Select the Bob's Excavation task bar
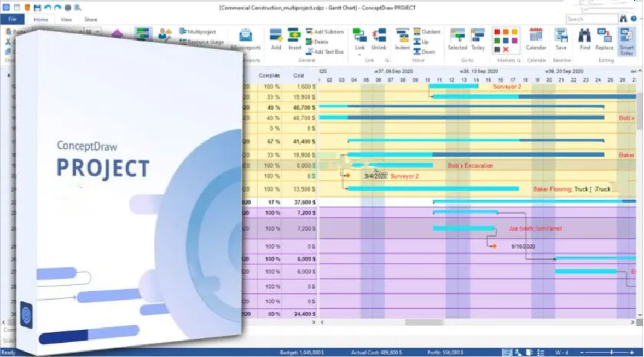This screenshot has height=357, width=644. 393,165
